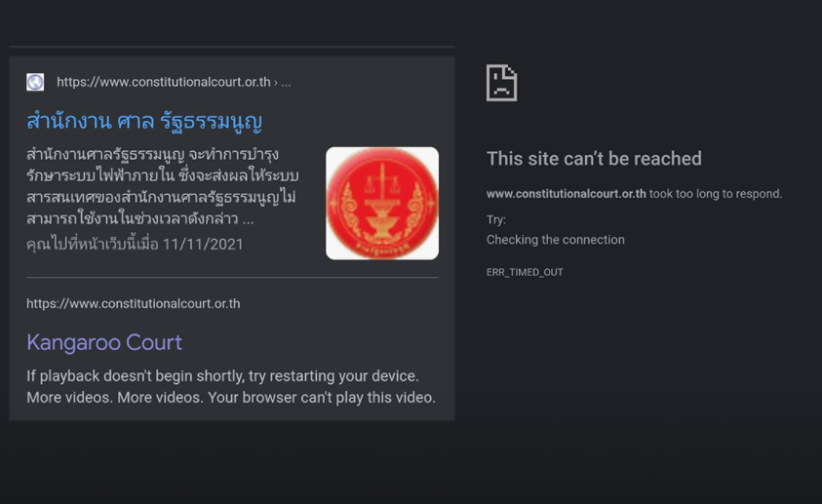Click the globe favicon beside the first result URL
Image resolution: width=822 pixels, height=504 pixels.
tap(35, 82)
